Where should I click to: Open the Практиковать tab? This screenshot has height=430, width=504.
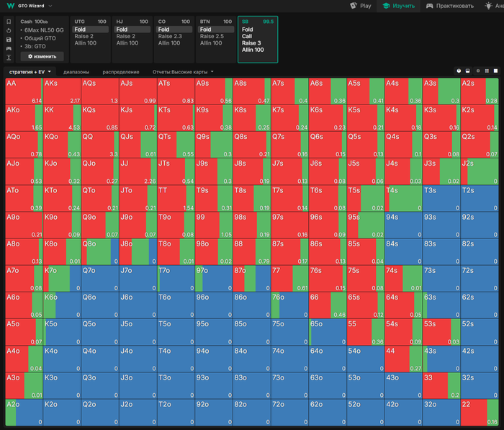[450, 6]
